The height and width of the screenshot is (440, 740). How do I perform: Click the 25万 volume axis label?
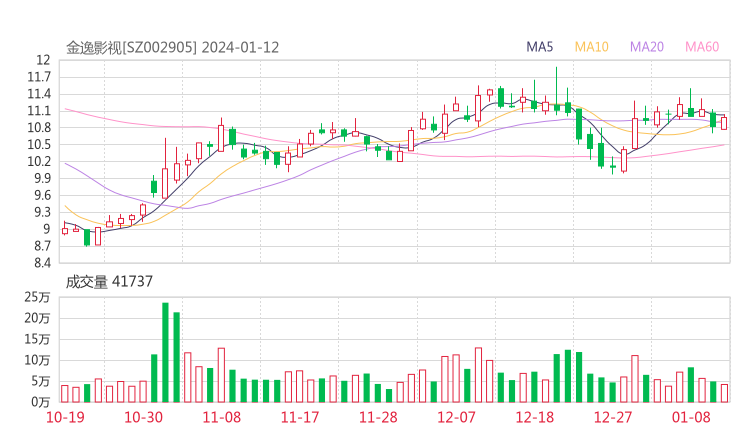pos(37,297)
